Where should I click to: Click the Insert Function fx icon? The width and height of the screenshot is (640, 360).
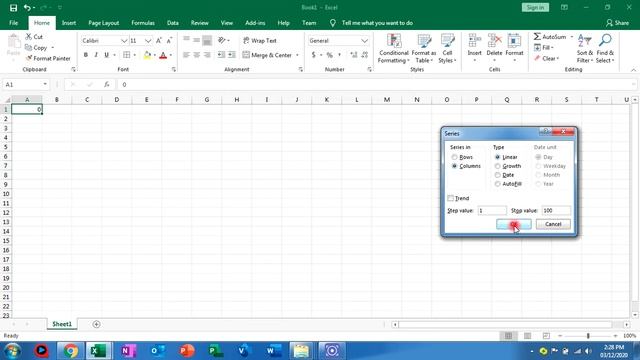[107, 84]
